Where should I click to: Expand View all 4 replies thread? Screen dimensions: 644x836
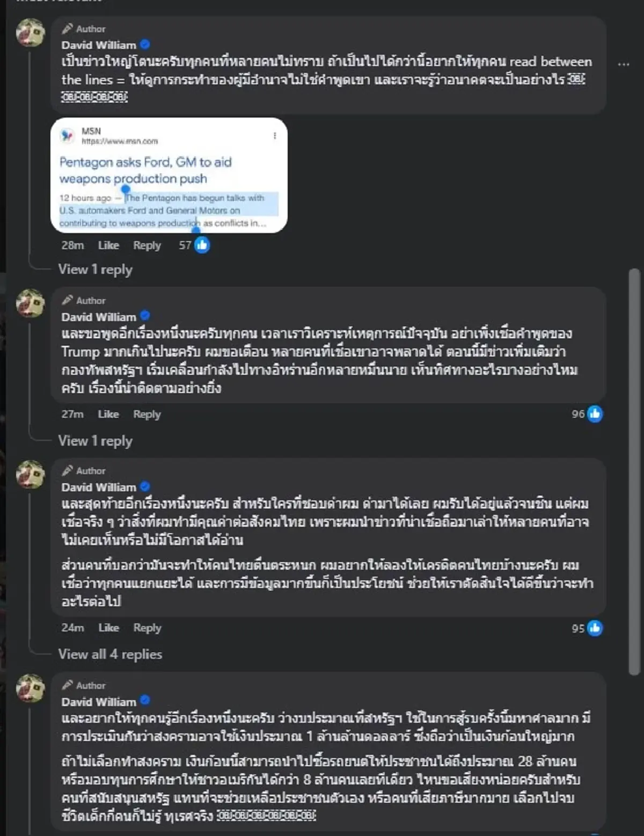tap(109, 655)
